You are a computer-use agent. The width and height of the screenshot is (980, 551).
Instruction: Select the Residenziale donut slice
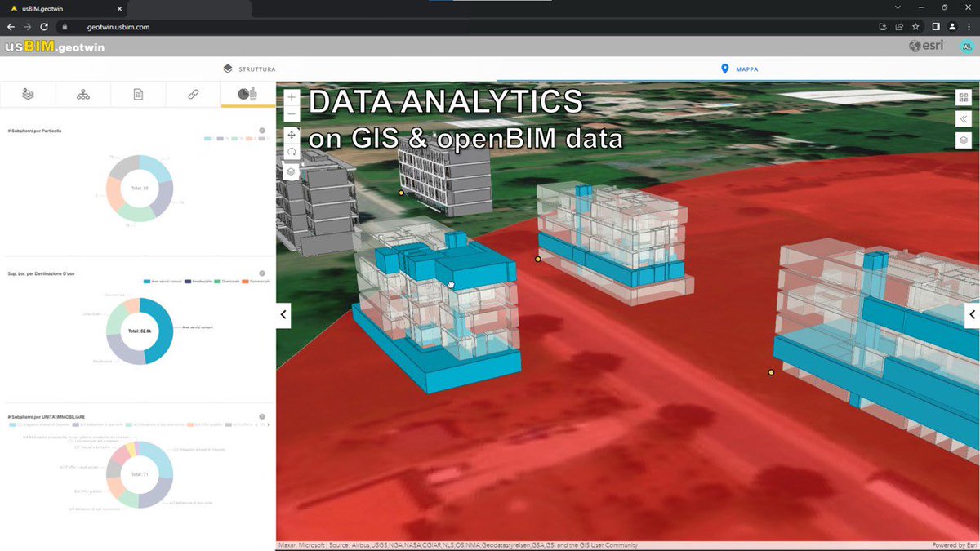pos(122,349)
